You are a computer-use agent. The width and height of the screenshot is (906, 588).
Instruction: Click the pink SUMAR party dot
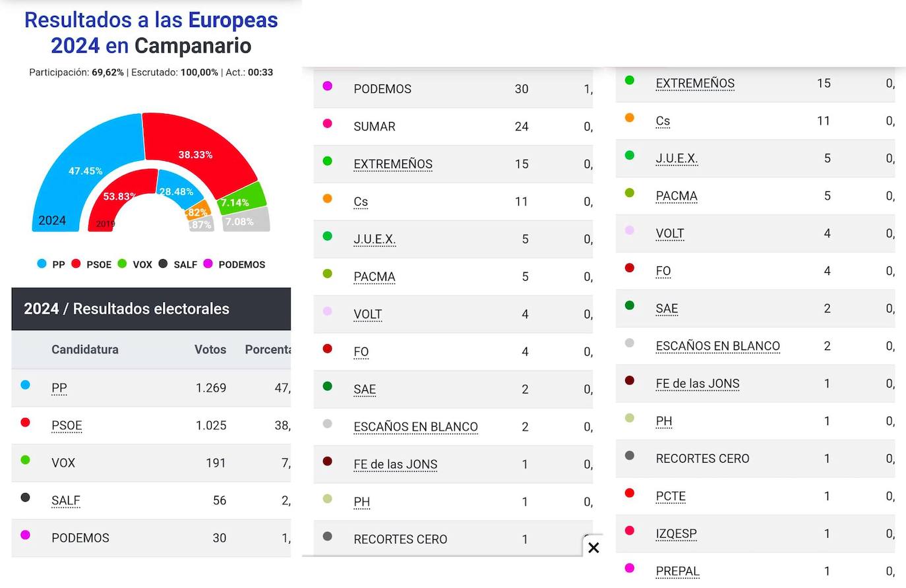(327, 123)
